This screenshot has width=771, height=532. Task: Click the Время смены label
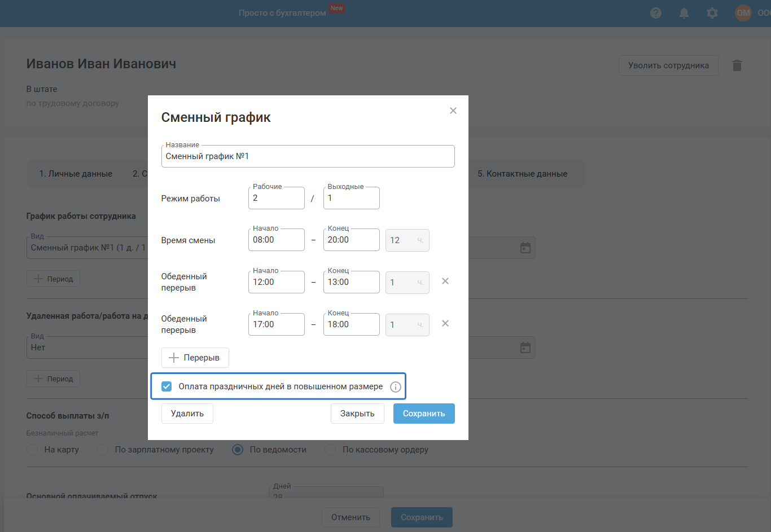(x=188, y=240)
